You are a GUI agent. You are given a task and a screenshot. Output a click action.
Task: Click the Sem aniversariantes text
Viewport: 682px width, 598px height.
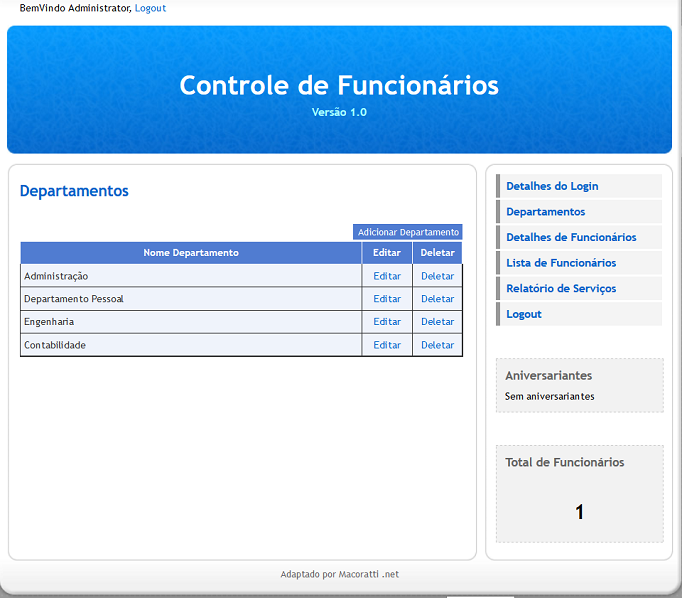[549, 396]
